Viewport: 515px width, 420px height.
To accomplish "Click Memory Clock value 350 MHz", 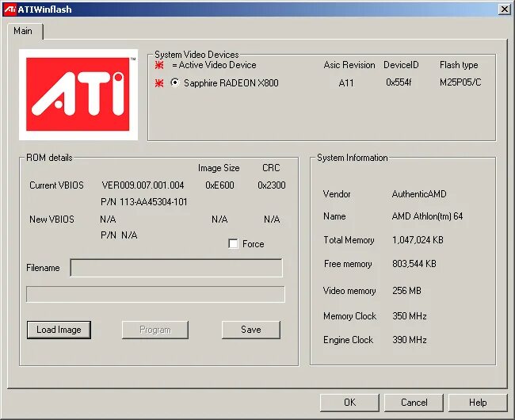I will 410,316.
